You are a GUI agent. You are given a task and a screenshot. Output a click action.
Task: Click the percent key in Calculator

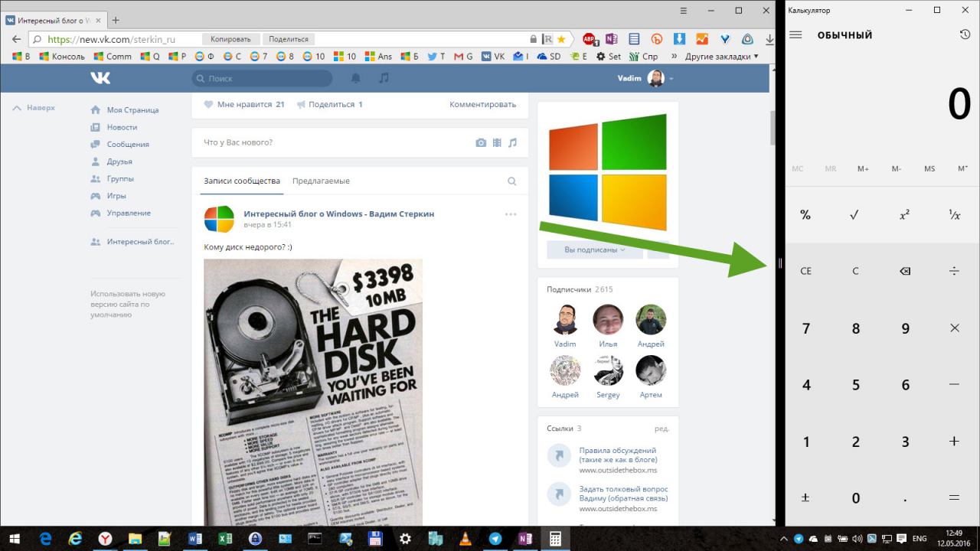(x=805, y=215)
